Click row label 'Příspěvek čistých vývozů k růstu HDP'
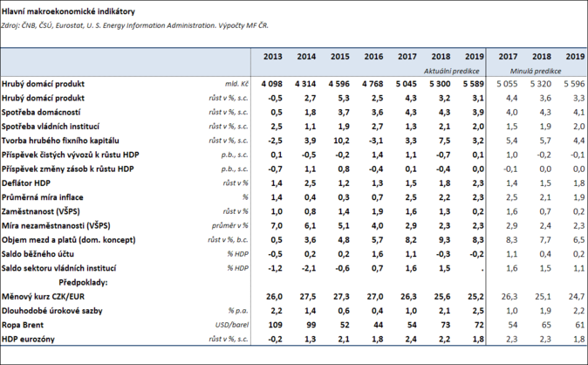Screen dimensions: 588x365 [70, 155]
